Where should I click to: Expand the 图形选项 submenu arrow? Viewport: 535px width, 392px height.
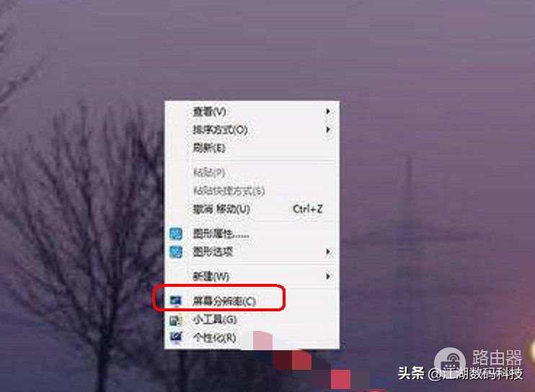pos(328,252)
